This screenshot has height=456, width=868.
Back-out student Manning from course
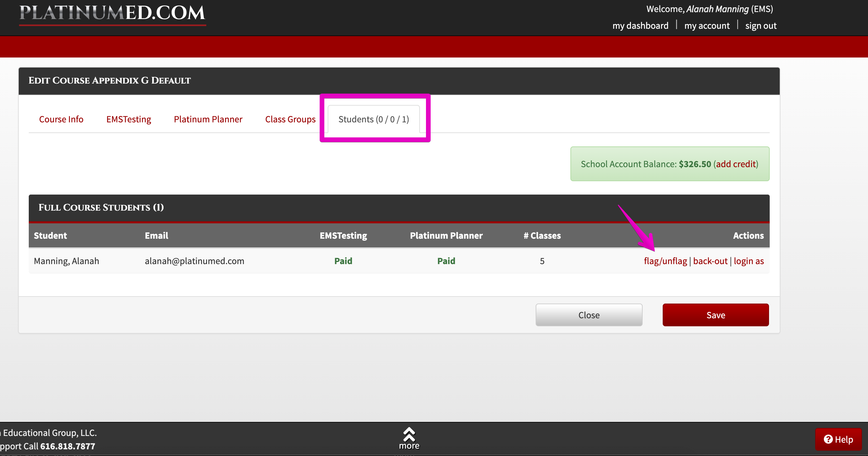[710, 261]
